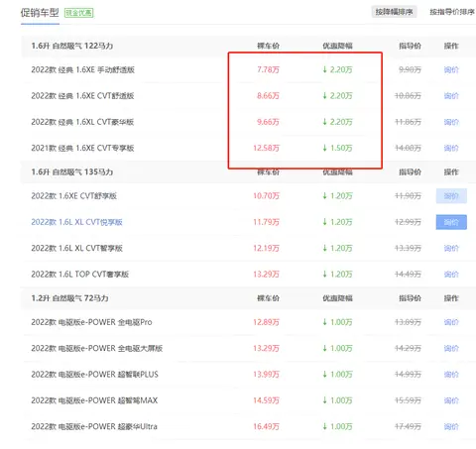This screenshot has width=476, height=449.
Task: Click highlighted 询价 button for 1.6L XL CVT悦享版
Action: coord(451,222)
